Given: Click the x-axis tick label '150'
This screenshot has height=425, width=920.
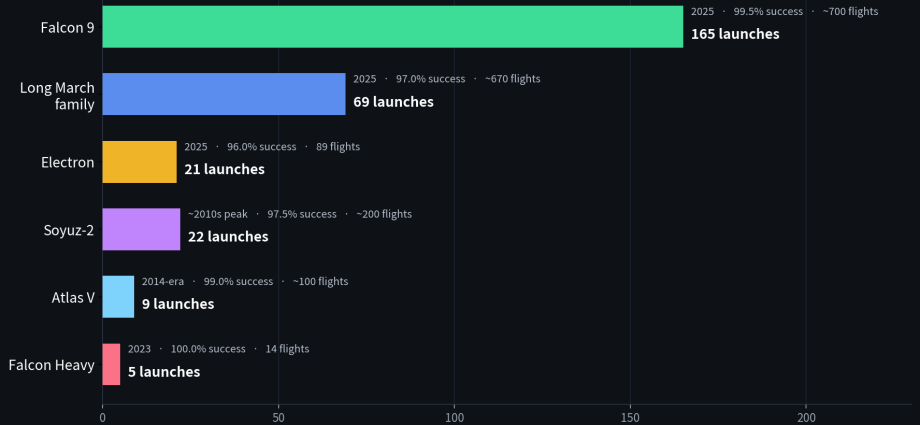Looking at the screenshot, I should pyautogui.click(x=630, y=417).
